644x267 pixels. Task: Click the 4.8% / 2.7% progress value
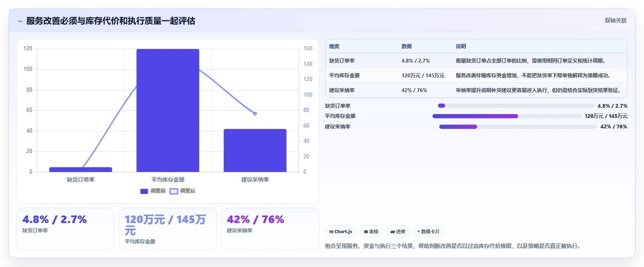coord(612,106)
